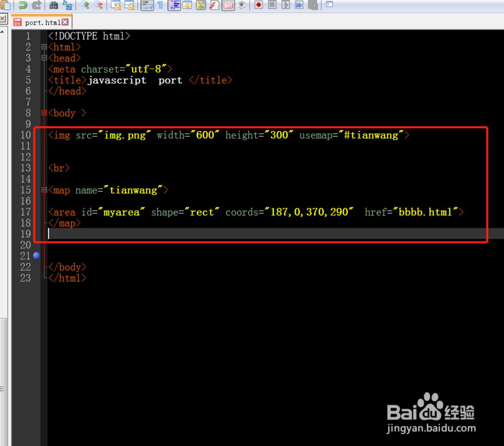This screenshot has width=504, height=446.
Task: Play back the recorded macro
Action: tap(285, 5)
